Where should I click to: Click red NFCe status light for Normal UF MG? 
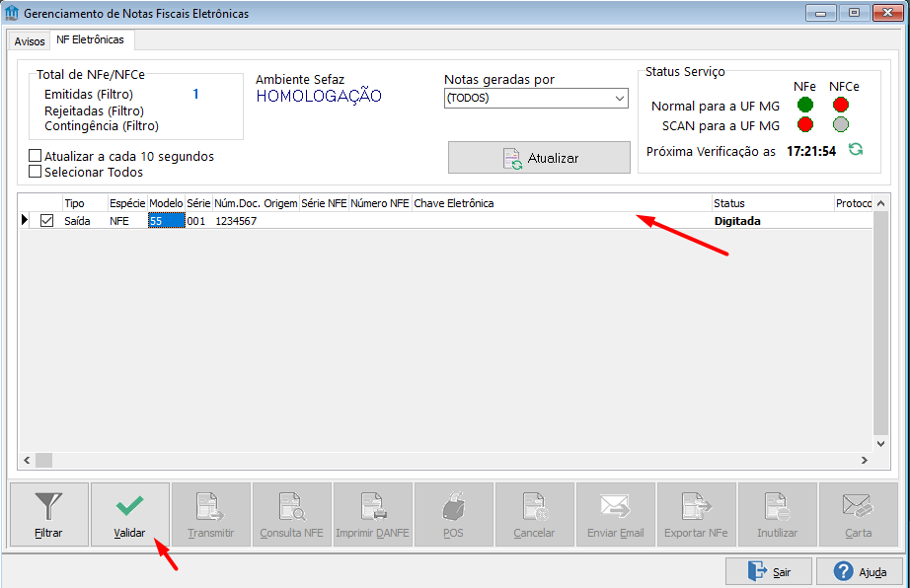pyautogui.click(x=840, y=105)
